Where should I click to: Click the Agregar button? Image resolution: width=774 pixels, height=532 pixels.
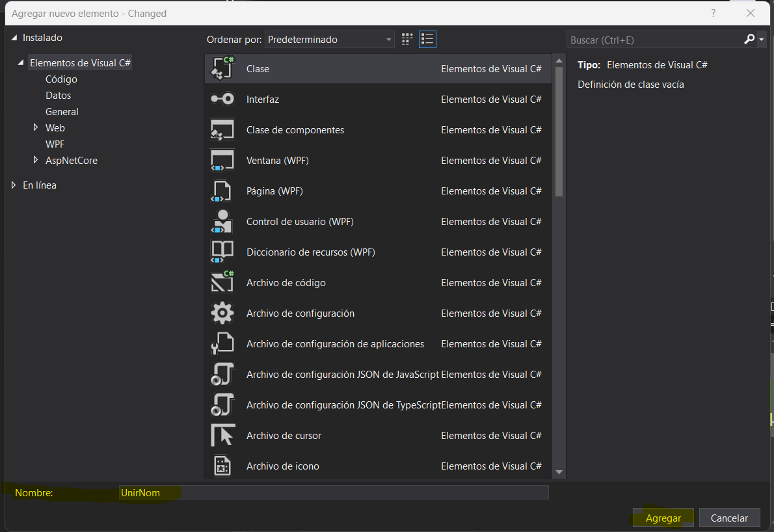tap(663, 518)
